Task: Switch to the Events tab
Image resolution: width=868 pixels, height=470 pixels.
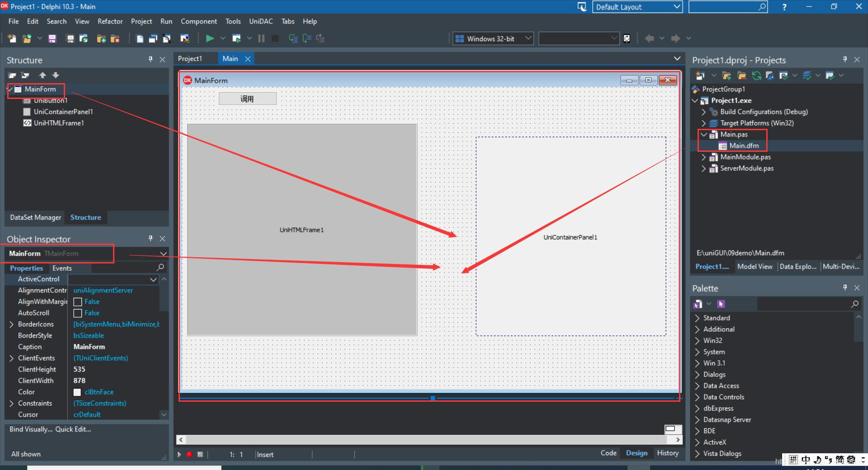Action: pyautogui.click(x=62, y=268)
